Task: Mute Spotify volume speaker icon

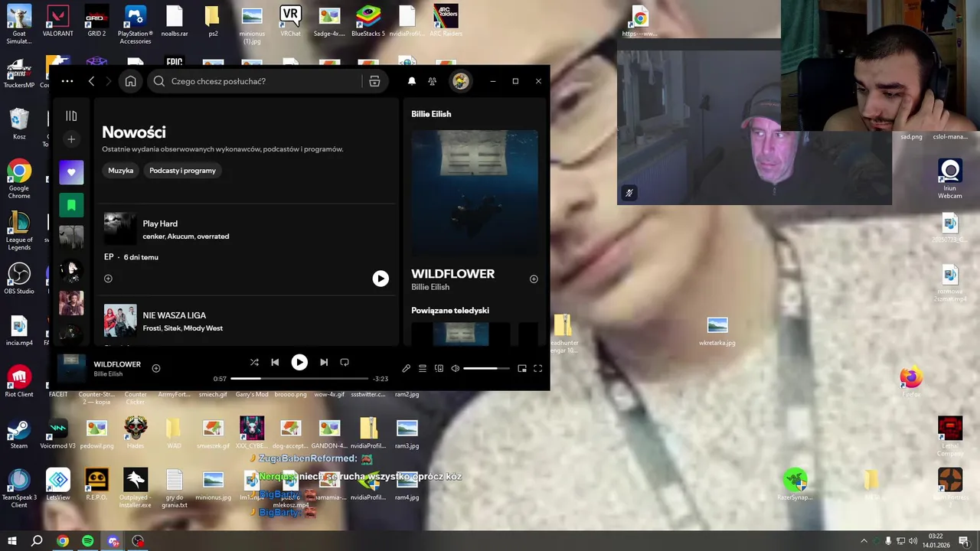Action: 456,368
